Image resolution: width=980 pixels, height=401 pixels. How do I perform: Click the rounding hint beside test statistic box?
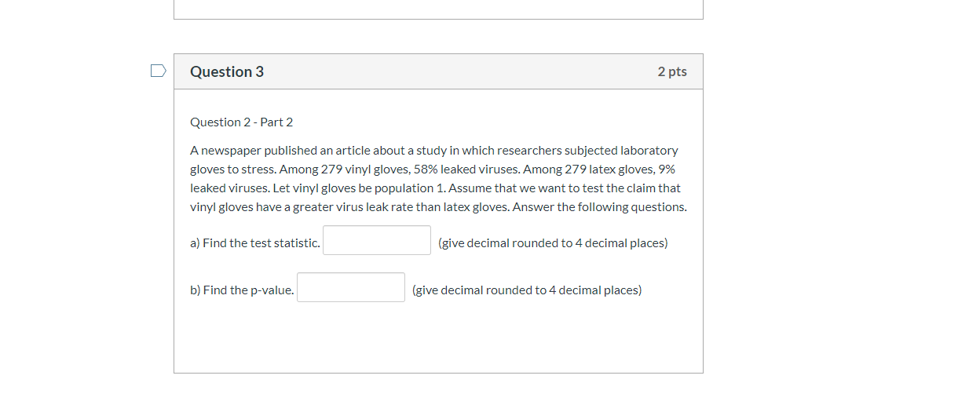tap(553, 243)
